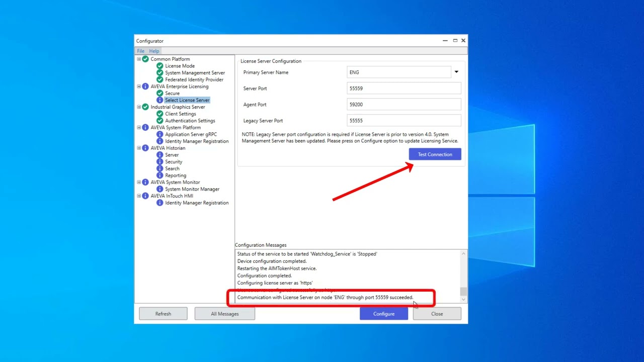Collapse AVEVA Historian tree node

(x=139, y=148)
